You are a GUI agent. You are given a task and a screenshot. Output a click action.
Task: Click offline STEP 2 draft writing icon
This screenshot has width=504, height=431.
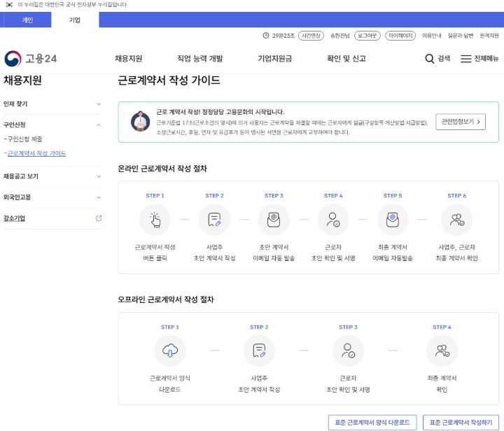point(259,351)
